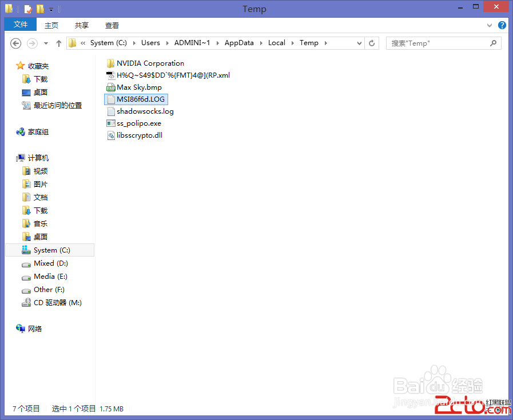The width and height of the screenshot is (513, 420).
Task: Go up one folder level
Action: point(59,43)
